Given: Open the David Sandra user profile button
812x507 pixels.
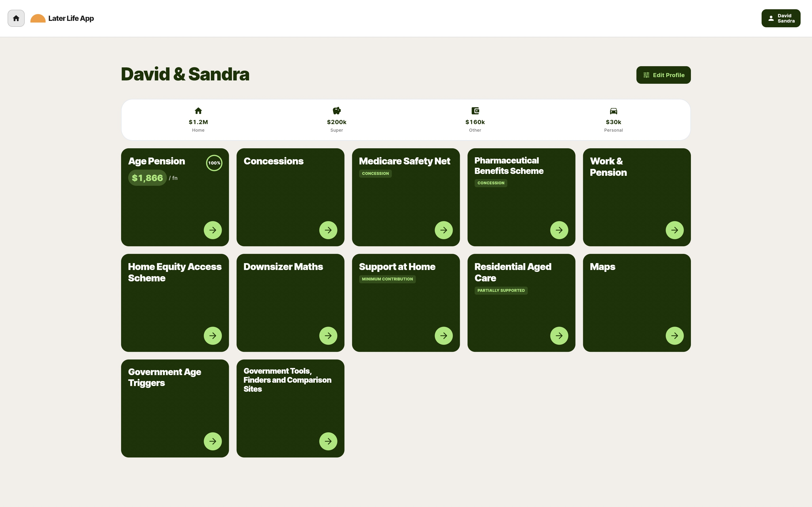Looking at the screenshot, I should 781,19.
